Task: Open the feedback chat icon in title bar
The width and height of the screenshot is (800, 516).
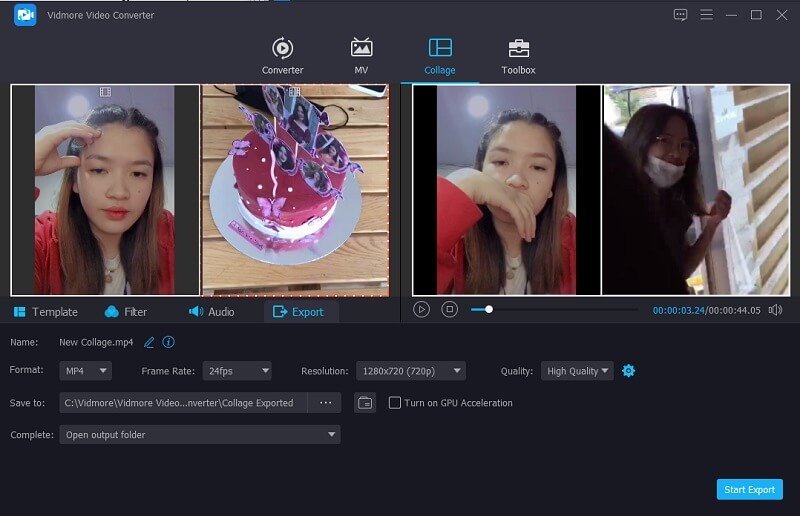Action: click(681, 15)
